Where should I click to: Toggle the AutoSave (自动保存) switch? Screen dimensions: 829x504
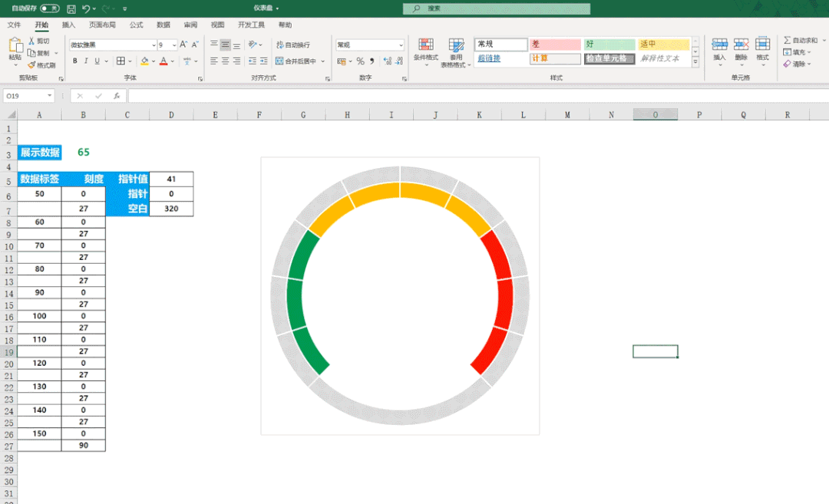pyautogui.click(x=50, y=8)
